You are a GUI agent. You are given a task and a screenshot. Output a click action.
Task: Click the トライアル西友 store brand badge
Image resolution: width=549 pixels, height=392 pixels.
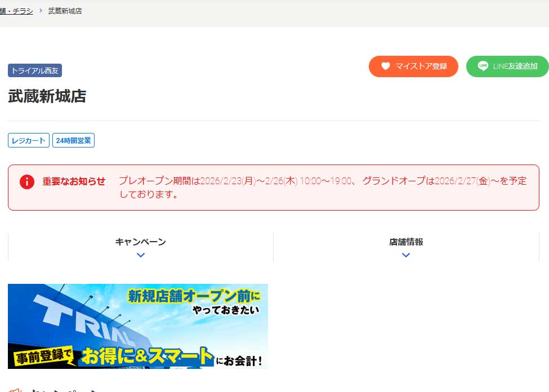tap(35, 70)
